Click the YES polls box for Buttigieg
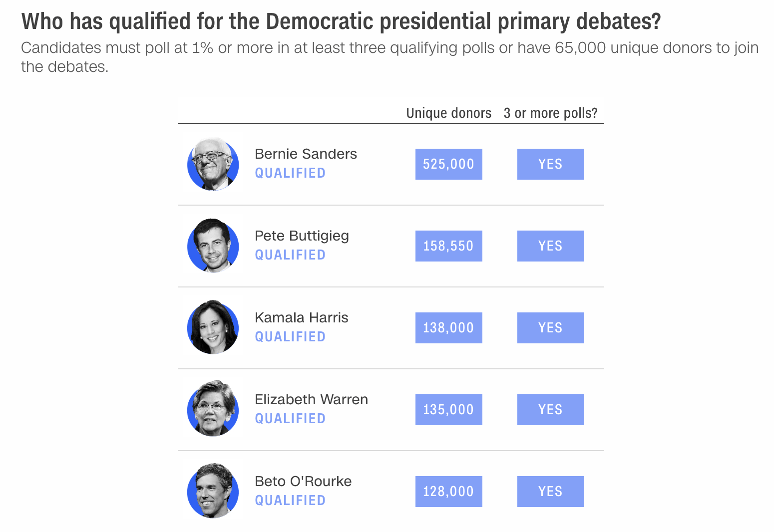Image resolution: width=774 pixels, height=532 pixels. pos(550,246)
